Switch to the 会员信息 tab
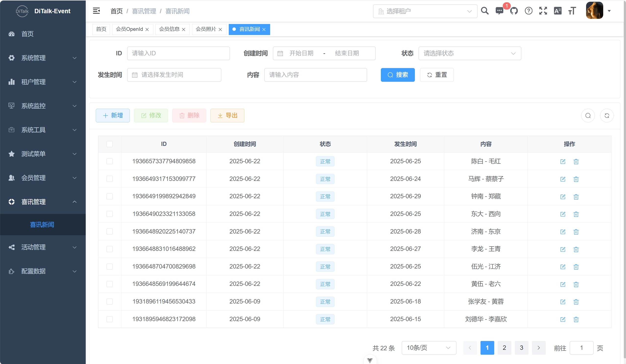The height and width of the screenshot is (364, 626). tap(169, 29)
